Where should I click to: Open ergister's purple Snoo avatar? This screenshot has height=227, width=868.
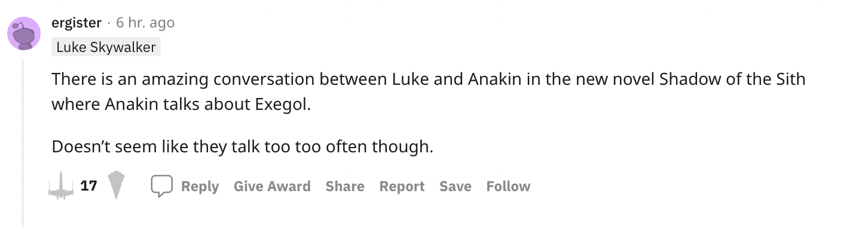point(24,33)
